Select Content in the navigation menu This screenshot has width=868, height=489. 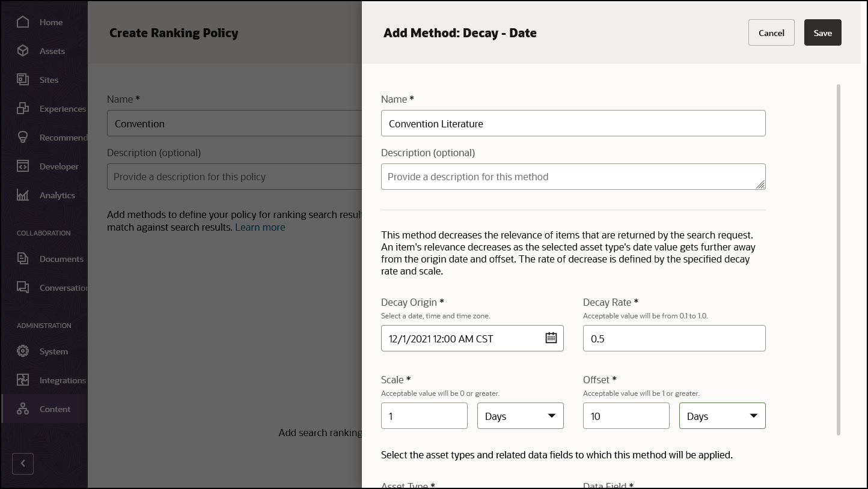55,409
